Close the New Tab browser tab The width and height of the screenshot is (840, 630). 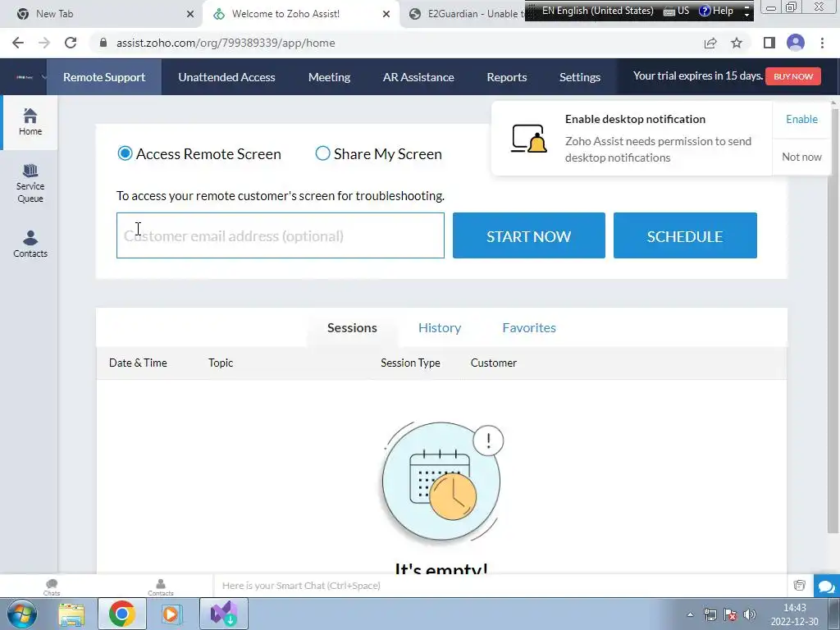coord(190,14)
